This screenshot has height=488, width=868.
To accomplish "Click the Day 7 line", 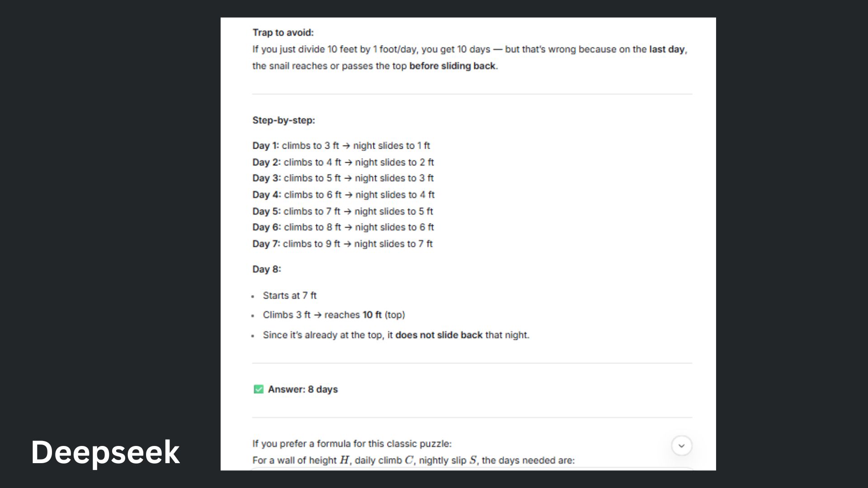I will 342,244.
